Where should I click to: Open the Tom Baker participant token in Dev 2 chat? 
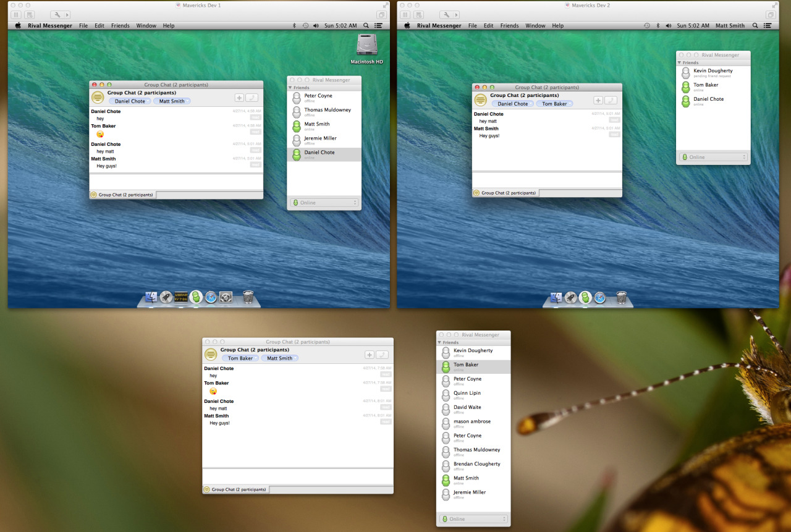(x=554, y=104)
